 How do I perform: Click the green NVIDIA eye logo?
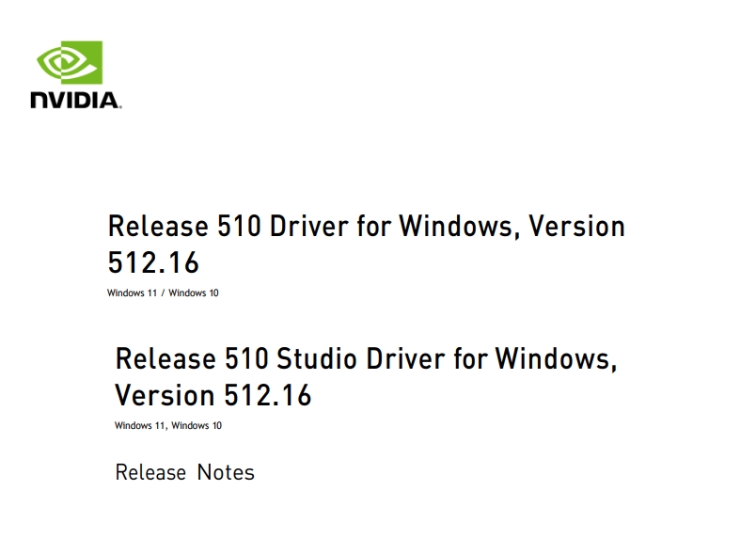[70, 62]
